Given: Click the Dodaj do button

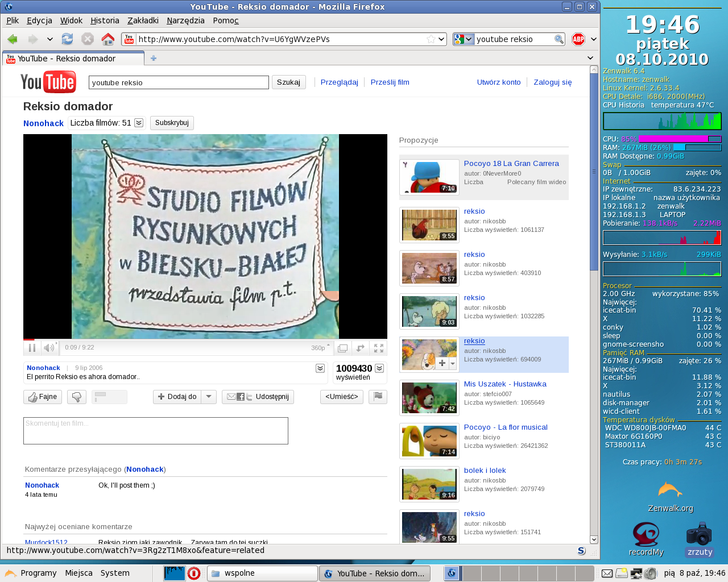Looking at the screenshot, I should (x=177, y=397).
